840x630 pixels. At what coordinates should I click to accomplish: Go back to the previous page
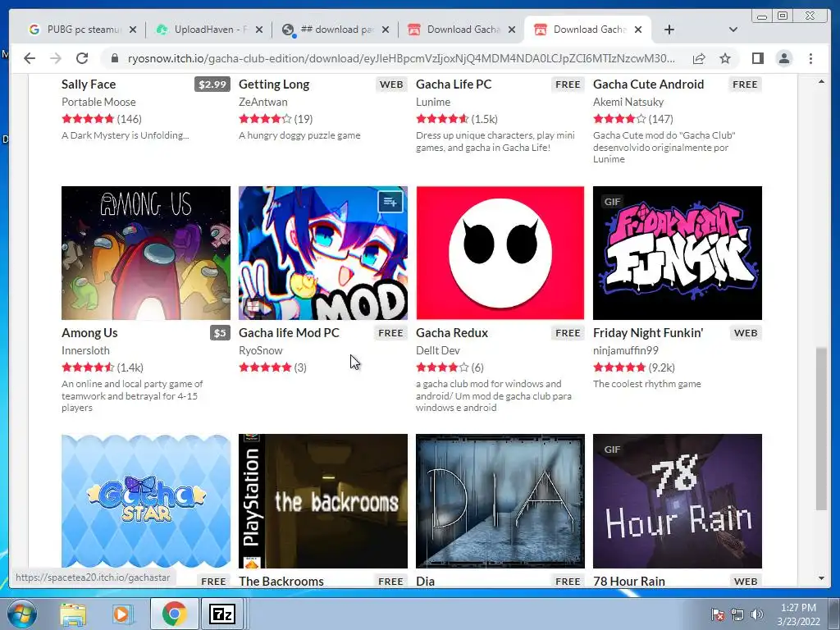click(x=30, y=58)
